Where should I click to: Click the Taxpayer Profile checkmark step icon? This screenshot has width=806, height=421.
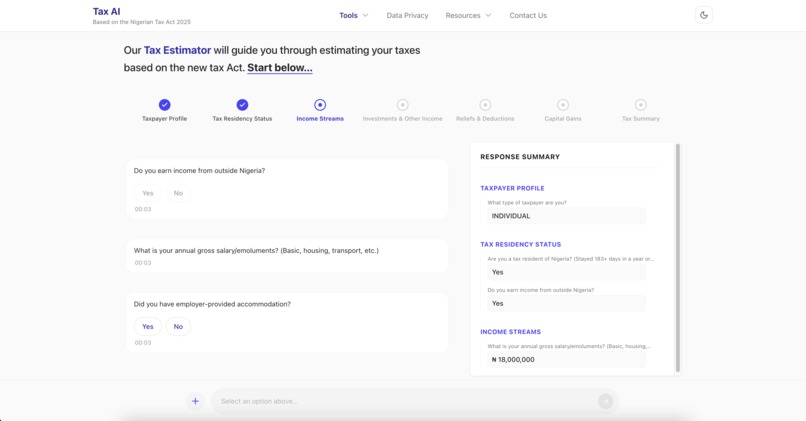click(x=164, y=105)
